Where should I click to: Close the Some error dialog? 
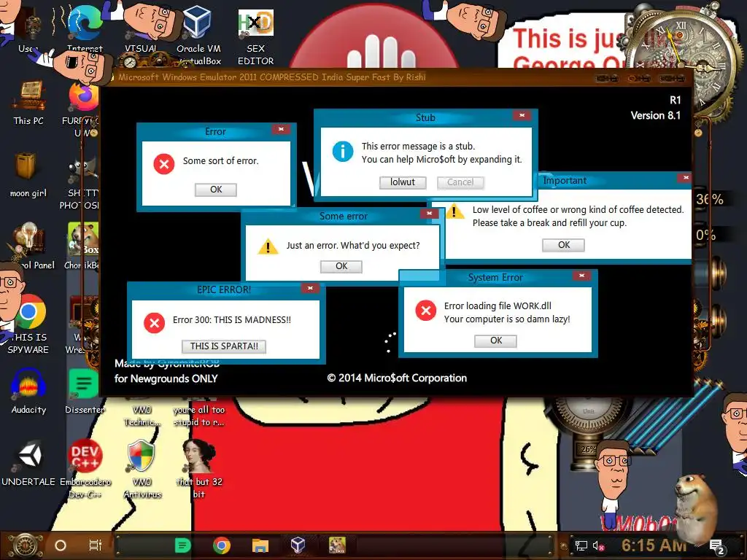pyautogui.click(x=429, y=214)
